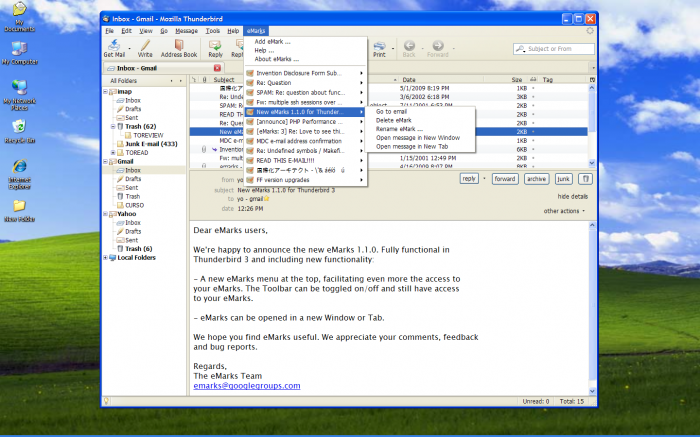This screenshot has height=437, width=700.
Task: Collapse the Gmail account tree
Action: (x=106, y=162)
